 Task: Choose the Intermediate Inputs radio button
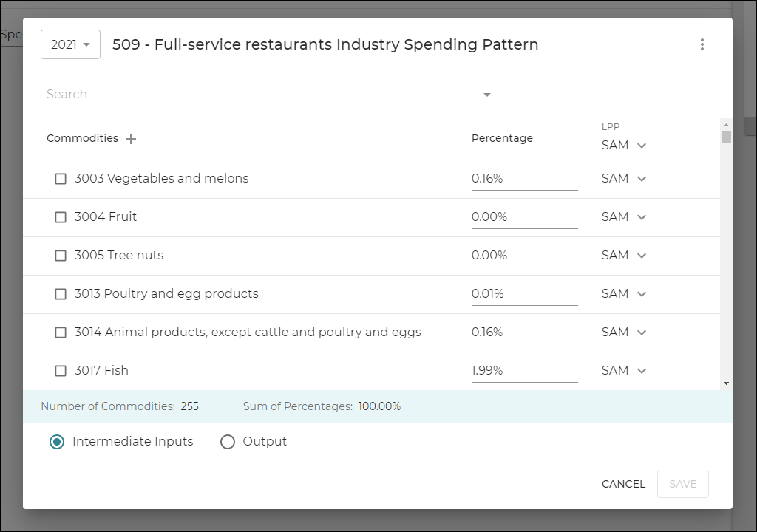click(x=57, y=441)
